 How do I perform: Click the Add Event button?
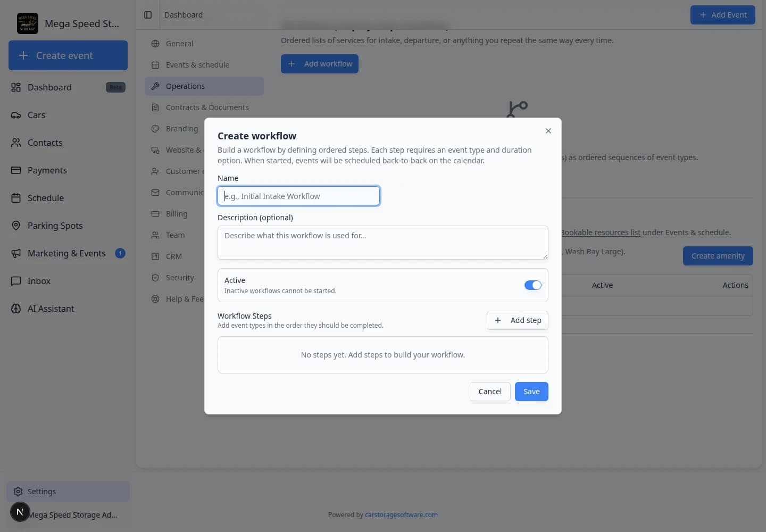[723, 15]
